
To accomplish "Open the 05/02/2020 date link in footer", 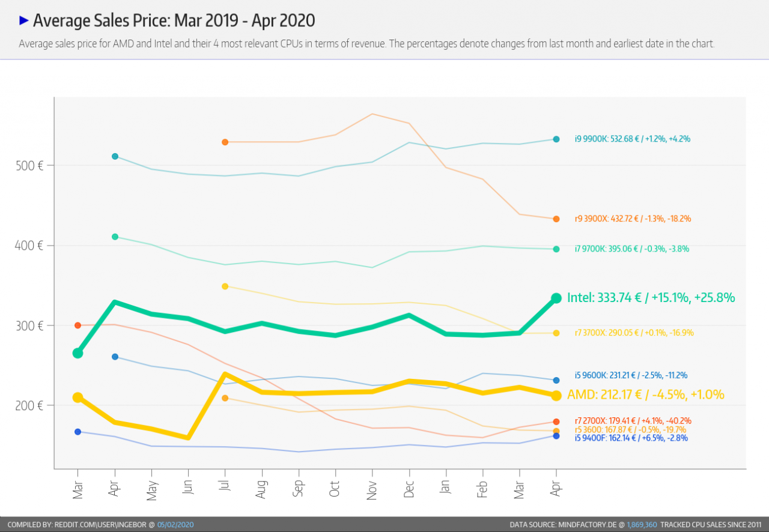I will tap(175, 525).
